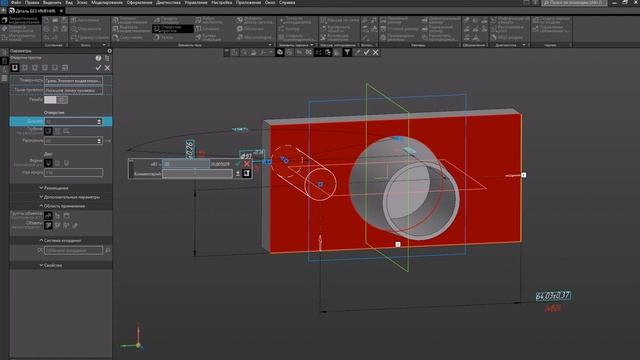Select the third Глубина depth mode

tap(66, 131)
